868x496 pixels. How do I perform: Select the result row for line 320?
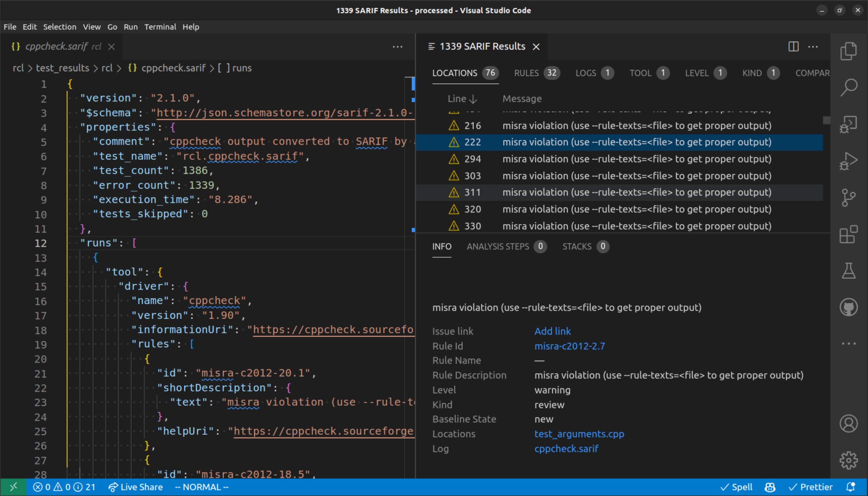point(619,209)
